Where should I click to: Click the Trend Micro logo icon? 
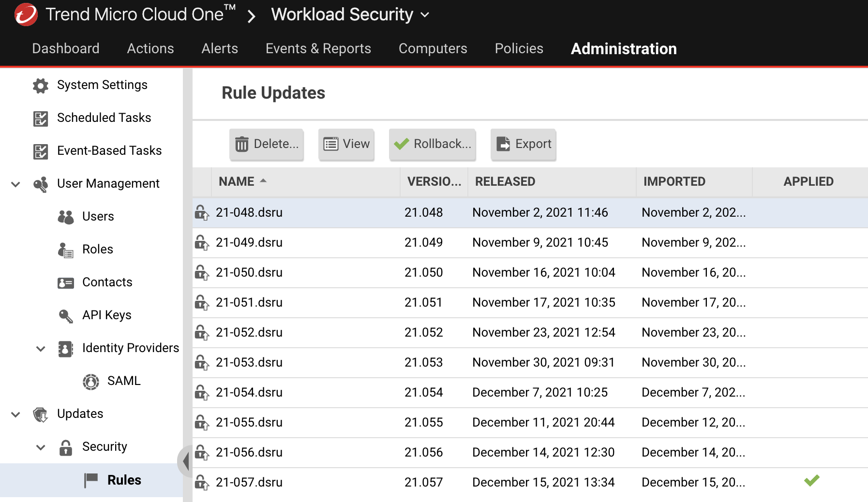26,15
